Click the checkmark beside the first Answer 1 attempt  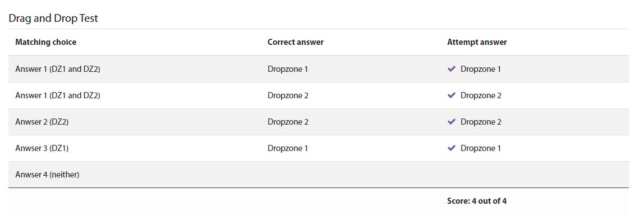click(452, 69)
